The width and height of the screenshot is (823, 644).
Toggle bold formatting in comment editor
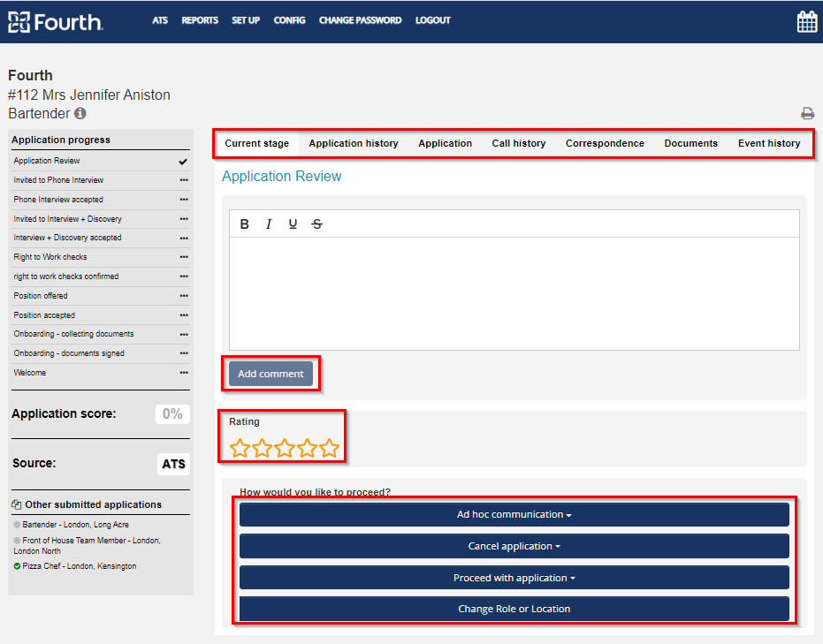click(245, 224)
